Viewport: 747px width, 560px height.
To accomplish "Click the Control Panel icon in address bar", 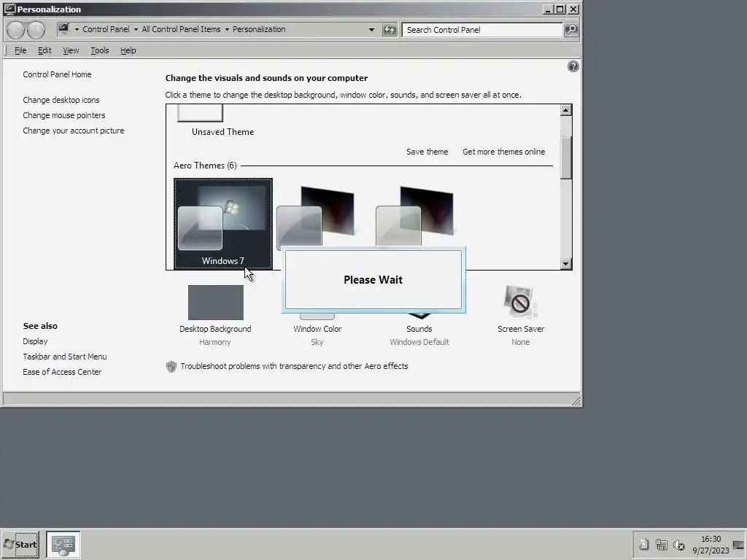I will pos(64,29).
